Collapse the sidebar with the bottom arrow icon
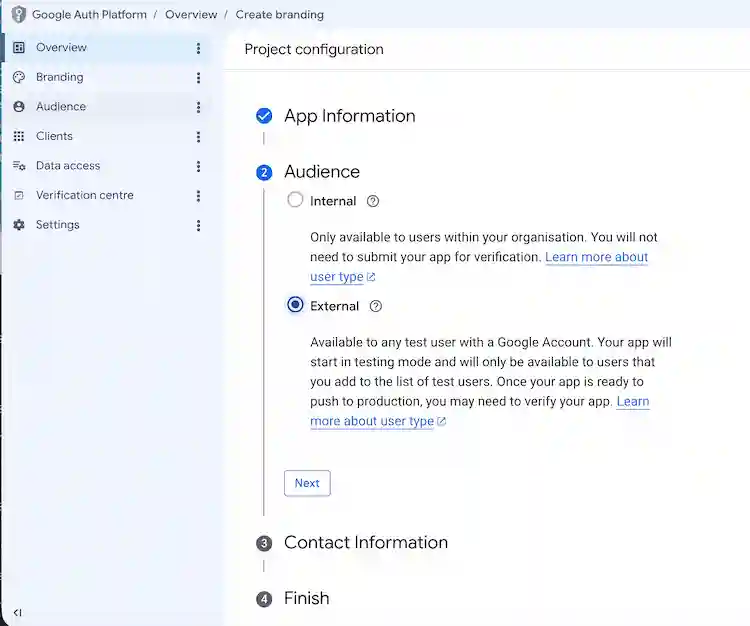Viewport: 750px width, 626px height. tap(17, 613)
